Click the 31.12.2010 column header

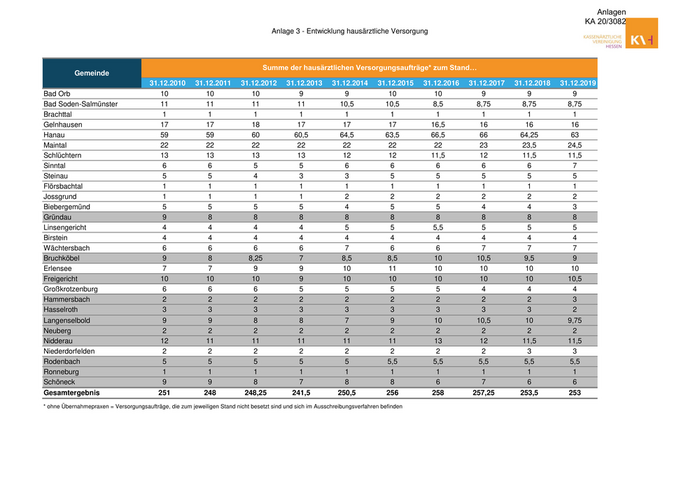coord(165,82)
